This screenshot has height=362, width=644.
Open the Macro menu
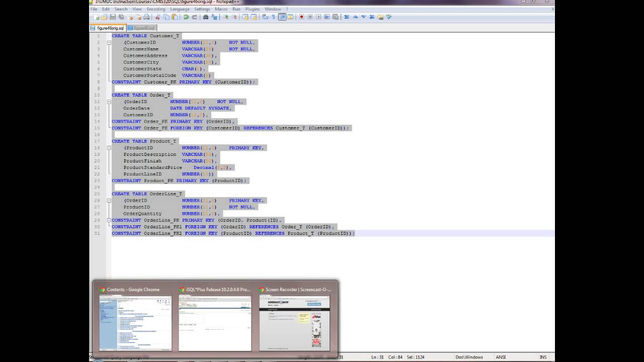tap(221, 9)
